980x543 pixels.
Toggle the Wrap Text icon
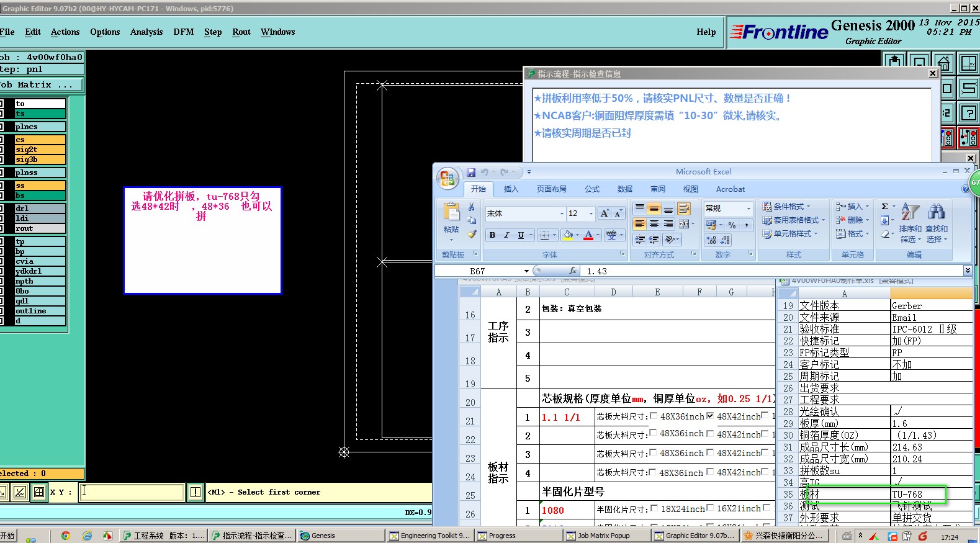pyautogui.click(x=684, y=209)
